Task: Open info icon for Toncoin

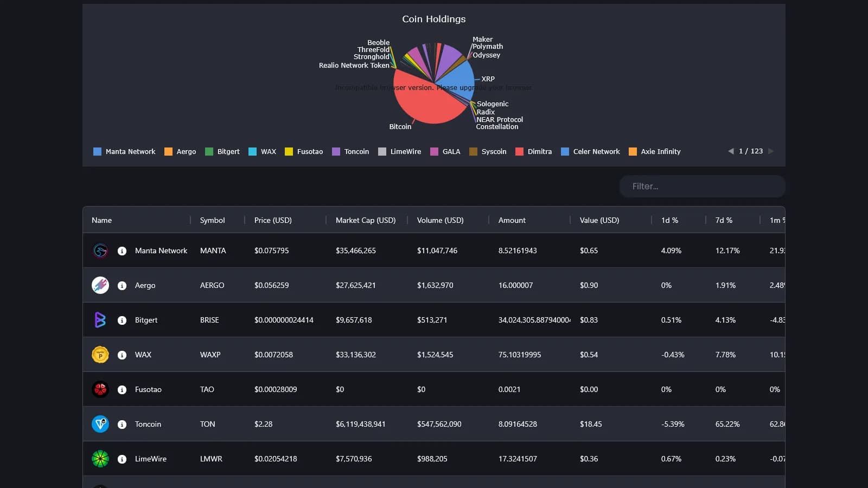Action: coord(122,425)
